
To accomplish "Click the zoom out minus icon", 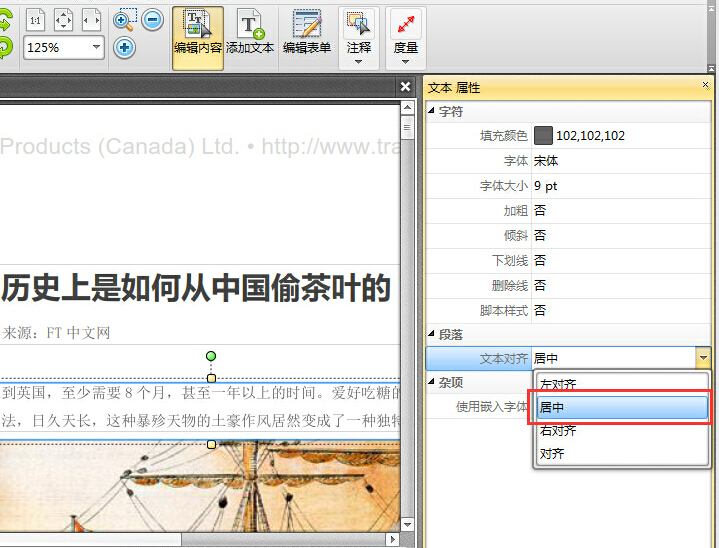I will click(x=153, y=20).
